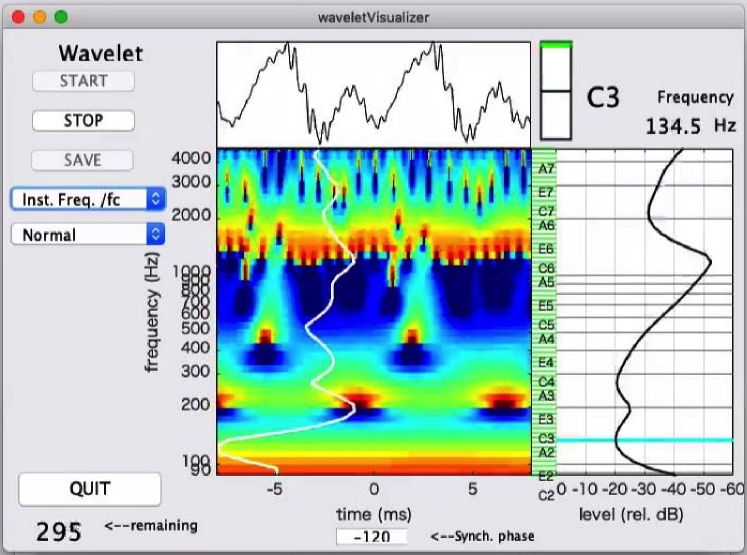747x555 pixels.
Task: Click the 200 Hz axis label
Action: tap(195, 404)
